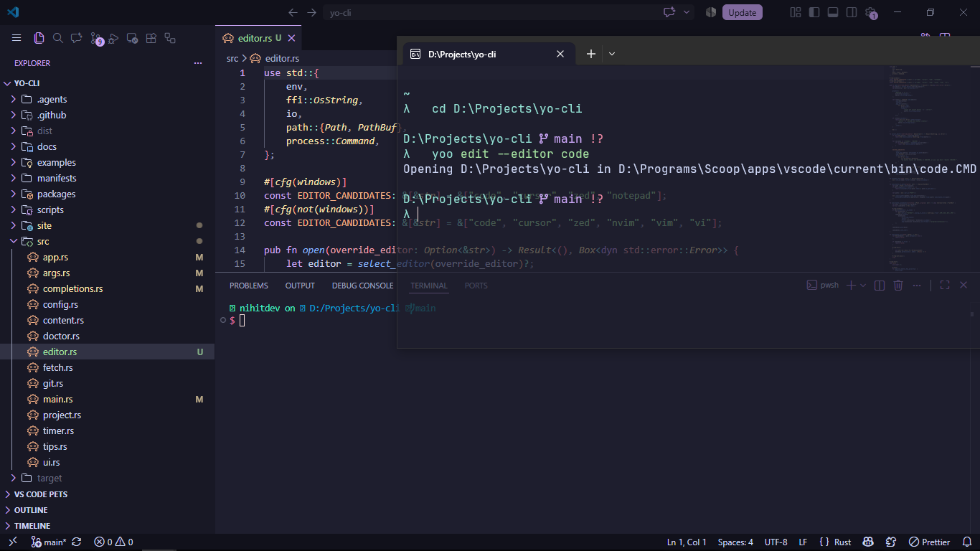Select the TERMINAL panel tab
This screenshot has width=980, height=551.
click(x=429, y=286)
